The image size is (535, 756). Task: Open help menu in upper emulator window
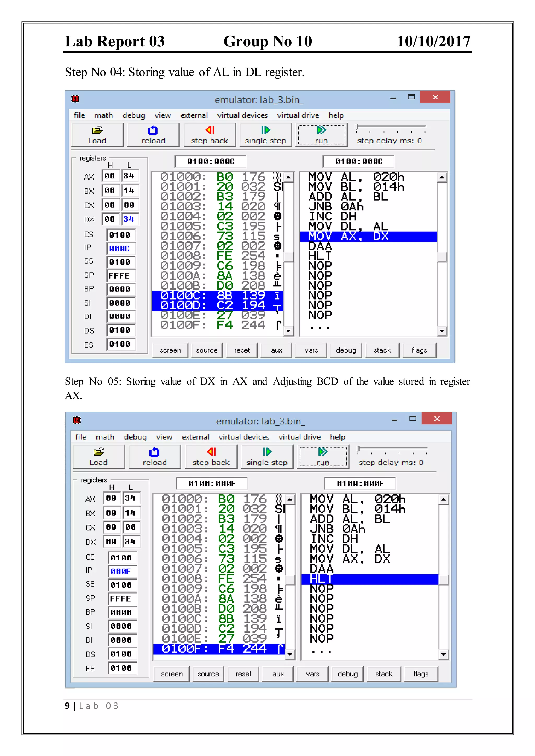pos(336,115)
